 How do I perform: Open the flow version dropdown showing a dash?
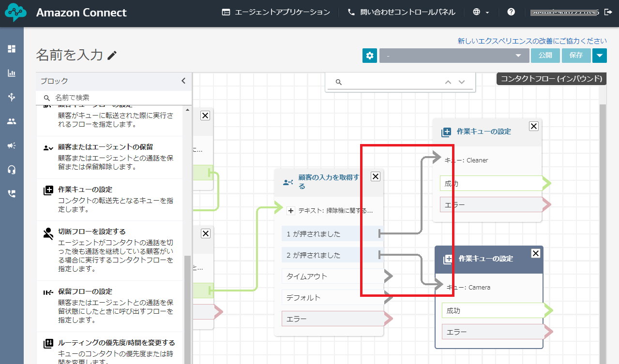[x=454, y=56]
